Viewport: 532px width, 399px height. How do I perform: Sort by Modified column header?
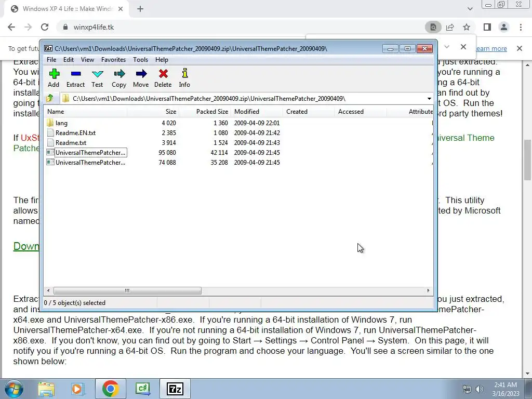[x=257, y=112]
